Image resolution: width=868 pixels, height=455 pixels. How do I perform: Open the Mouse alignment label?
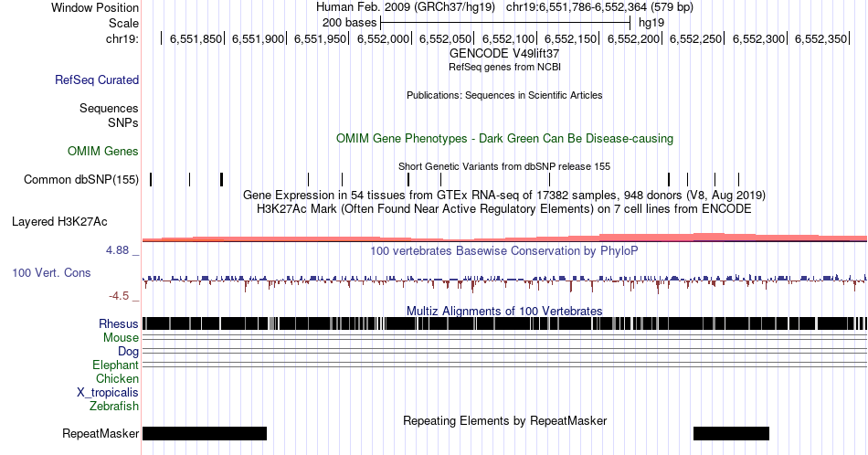(121, 338)
